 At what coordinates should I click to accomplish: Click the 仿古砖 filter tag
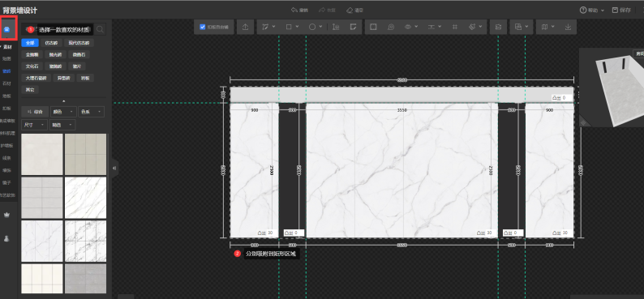point(51,43)
